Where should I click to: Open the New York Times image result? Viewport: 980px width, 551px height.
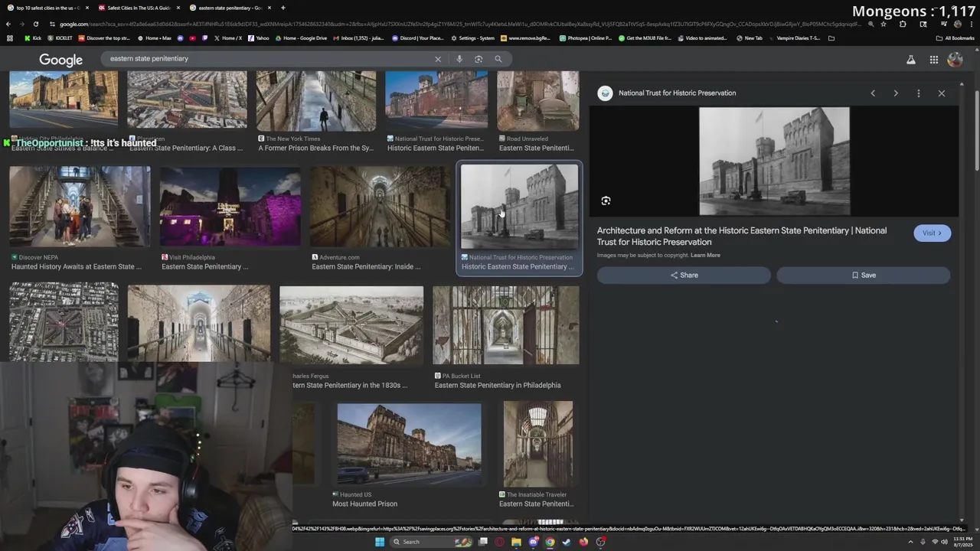[315, 100]
